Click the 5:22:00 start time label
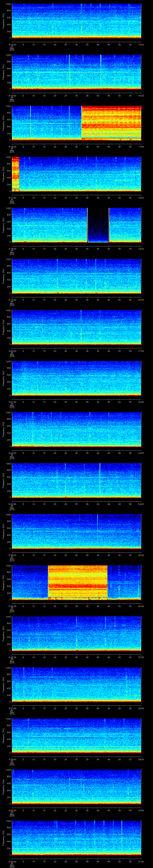 [x=12, y=453]
